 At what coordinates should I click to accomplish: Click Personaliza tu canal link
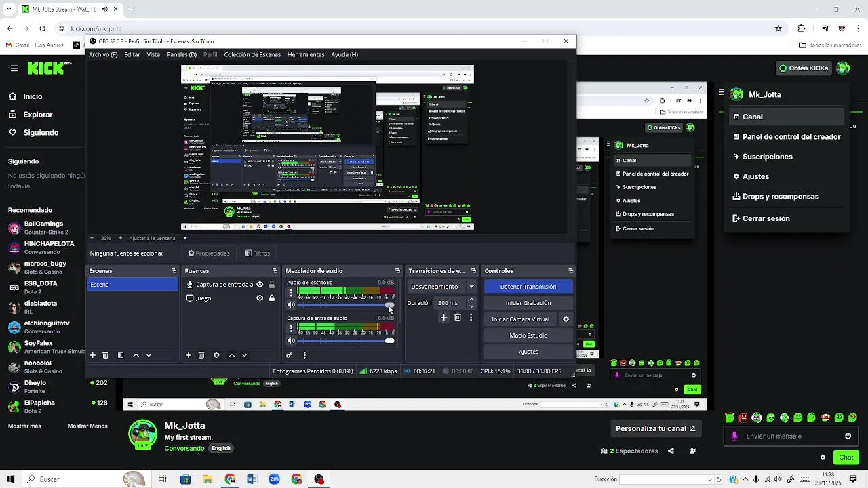(655, 428)
